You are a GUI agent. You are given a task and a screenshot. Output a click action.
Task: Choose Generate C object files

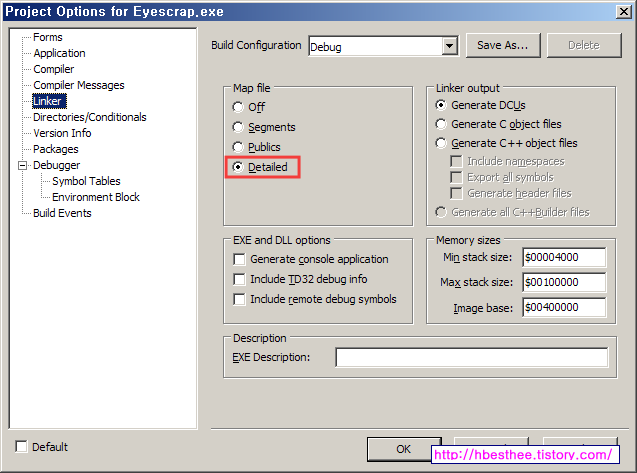tap(498, 124)
